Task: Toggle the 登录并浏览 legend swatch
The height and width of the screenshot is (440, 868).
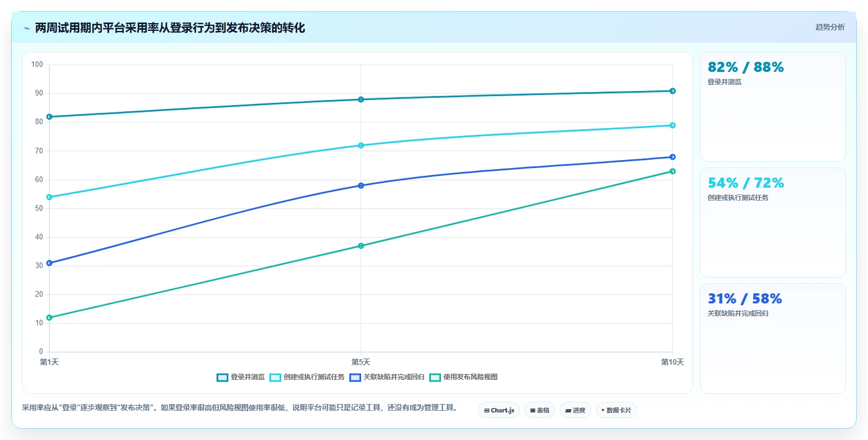Action: point(222,377)
